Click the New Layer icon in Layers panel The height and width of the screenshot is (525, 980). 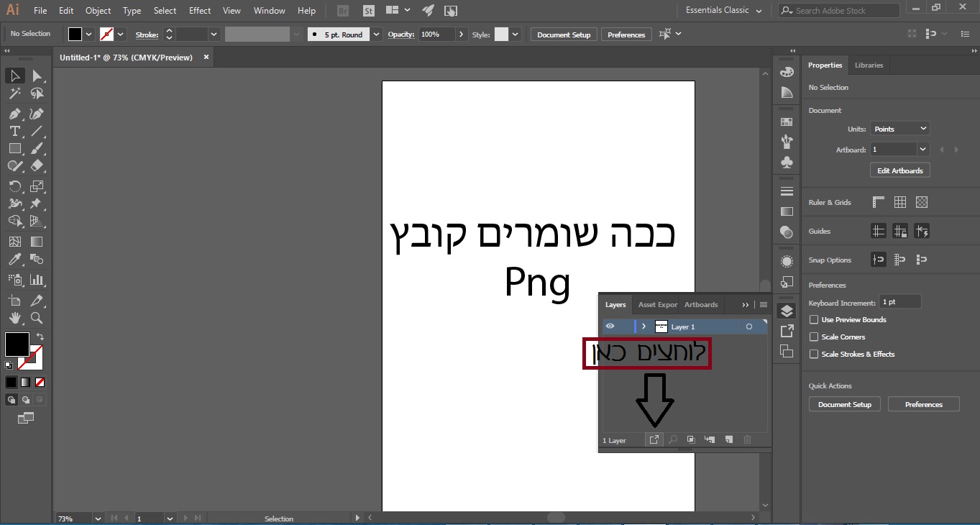[728, 439]
